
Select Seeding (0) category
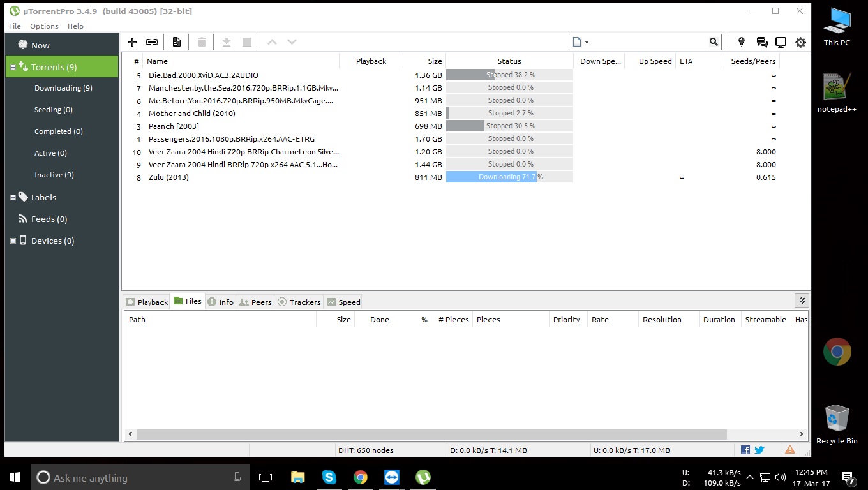(54, 110)
